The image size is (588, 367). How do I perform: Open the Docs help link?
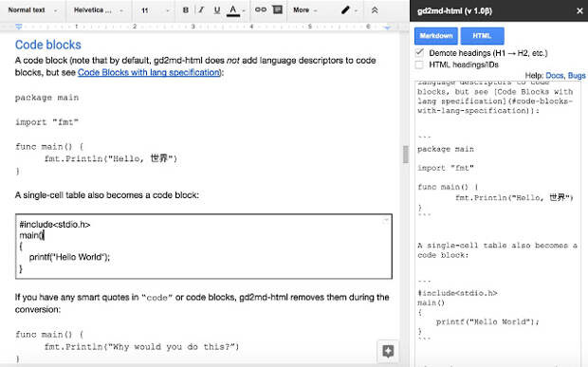[555, 75]
